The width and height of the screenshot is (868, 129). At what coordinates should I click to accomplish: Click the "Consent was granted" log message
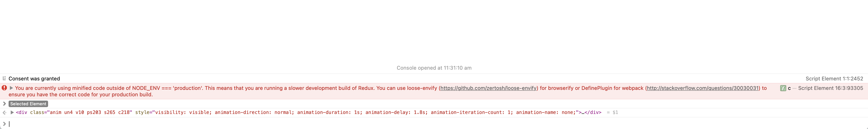pos(34,79)
